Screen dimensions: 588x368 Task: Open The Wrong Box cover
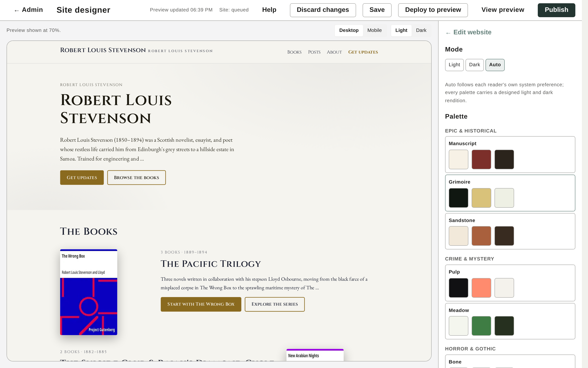pos(89,292)
